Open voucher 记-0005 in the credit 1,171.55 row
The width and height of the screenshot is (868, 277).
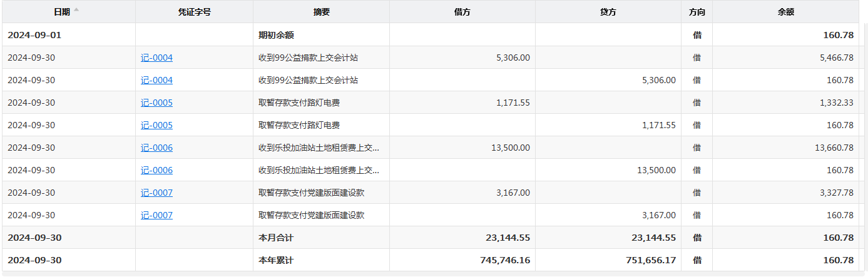click(x=156, y=125)
